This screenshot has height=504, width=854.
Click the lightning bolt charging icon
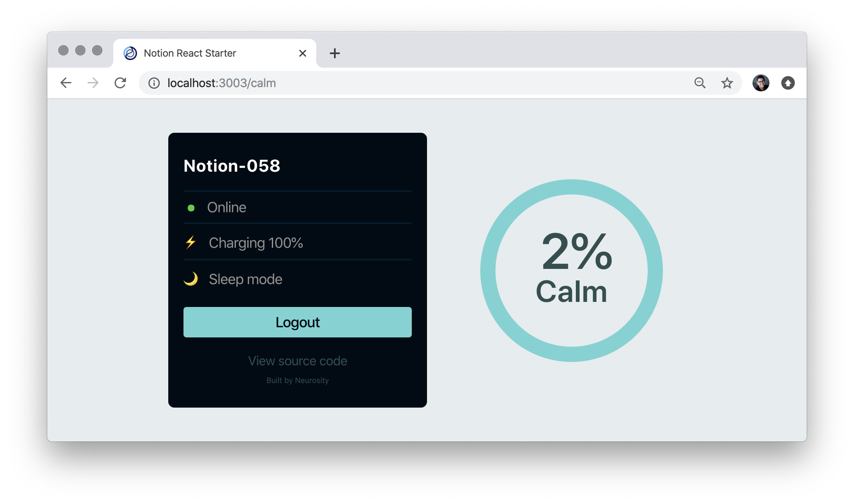click(192, 242)
